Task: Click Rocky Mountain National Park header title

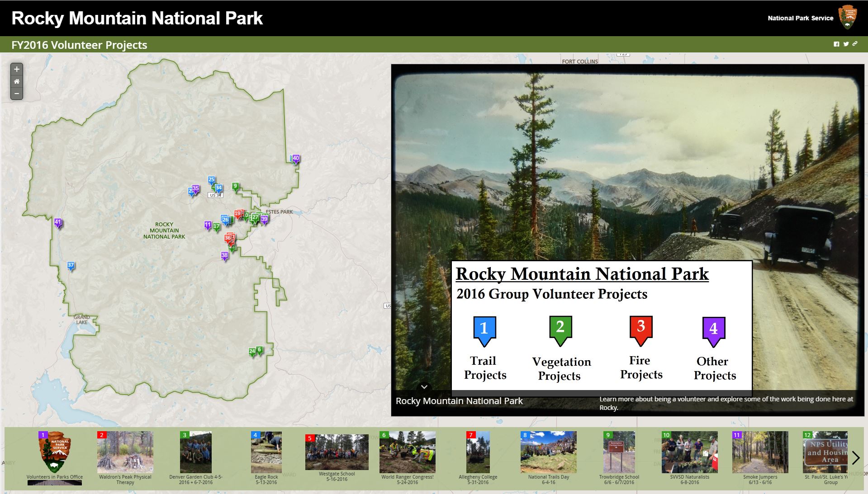Action: click(137, 18)
